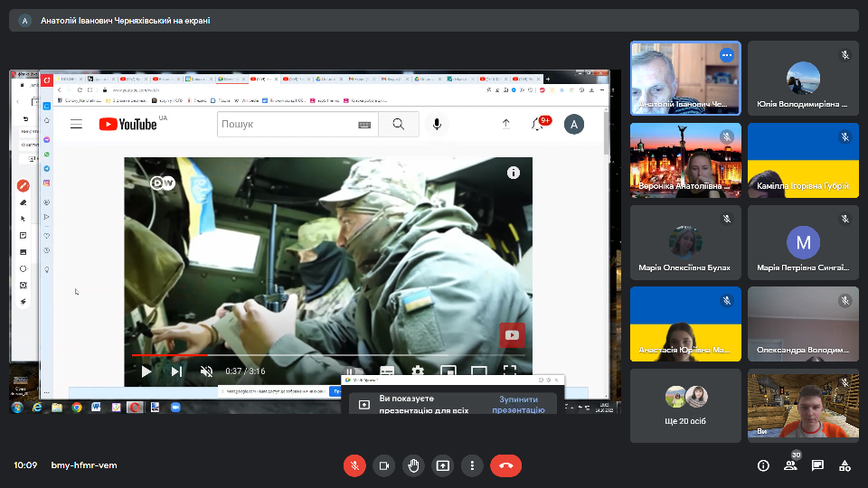
Task: Expand the 'Ще 20 осіб' participants tile
Action: (x=685, y=405)
